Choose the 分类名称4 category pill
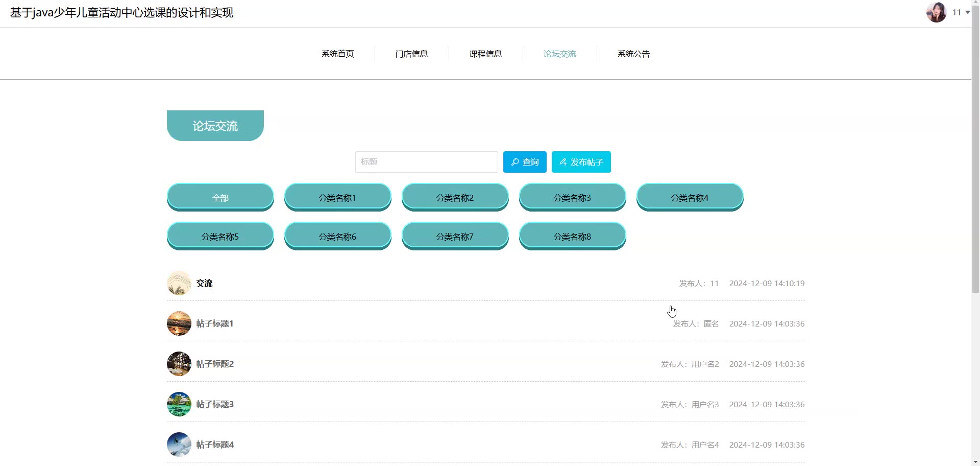This screenshot has height=466, width=980. click(690, 197)
